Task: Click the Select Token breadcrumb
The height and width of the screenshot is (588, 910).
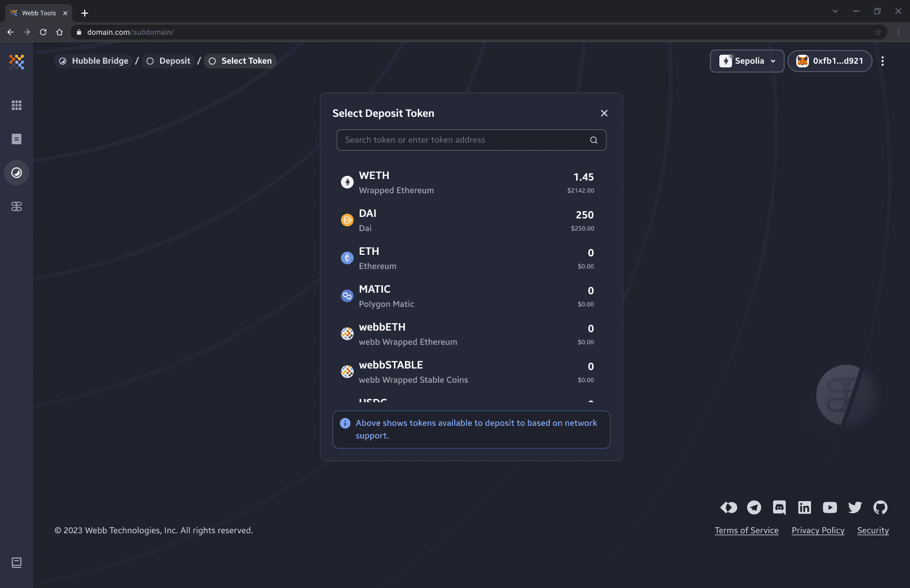Action: point(240,61)
